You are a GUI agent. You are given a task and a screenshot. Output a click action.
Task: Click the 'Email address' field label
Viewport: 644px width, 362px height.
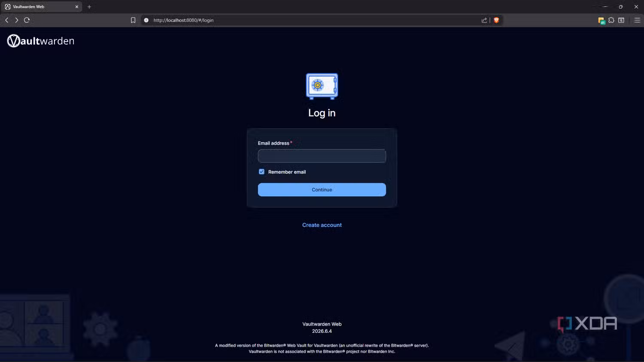point(273,143)
